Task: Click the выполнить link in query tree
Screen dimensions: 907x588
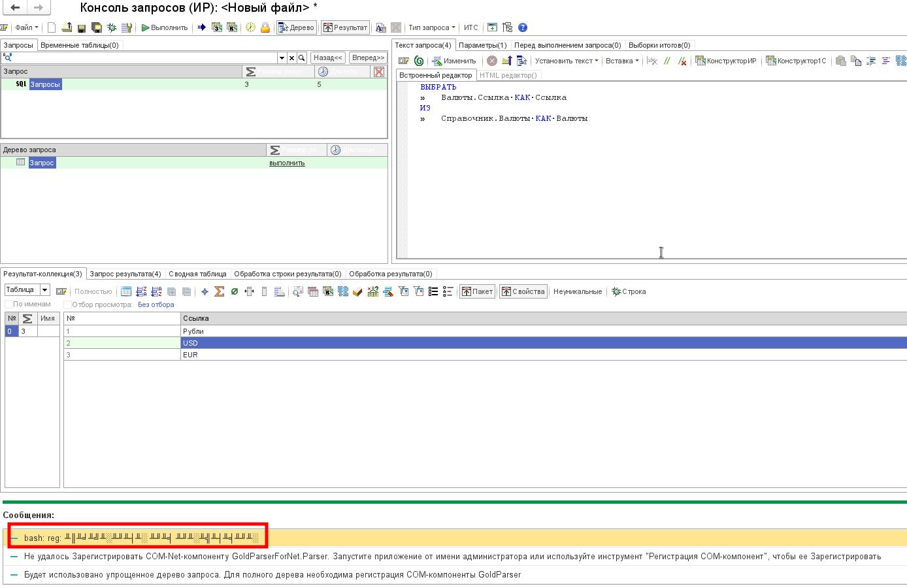Action: pos(287,163)
